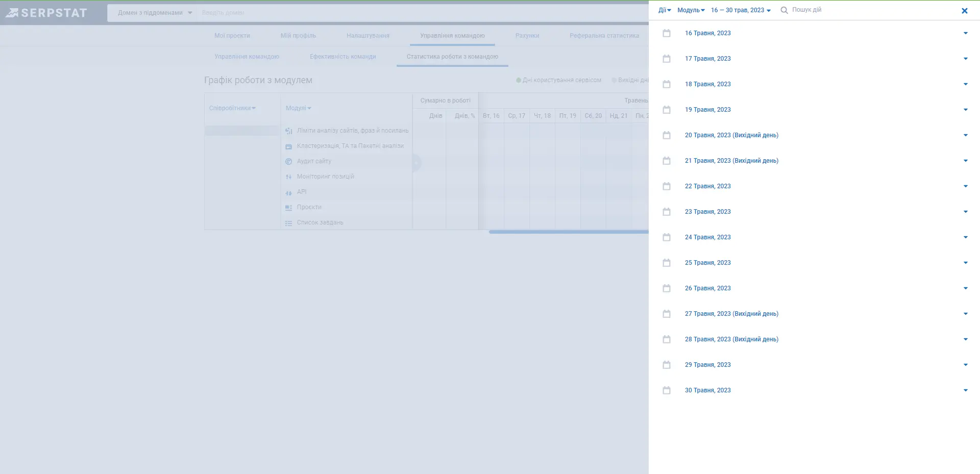The width and height of the screenshot is (980, 474).
Task: Open the Співробітники filter dropdown
Action: click(232, 108)
